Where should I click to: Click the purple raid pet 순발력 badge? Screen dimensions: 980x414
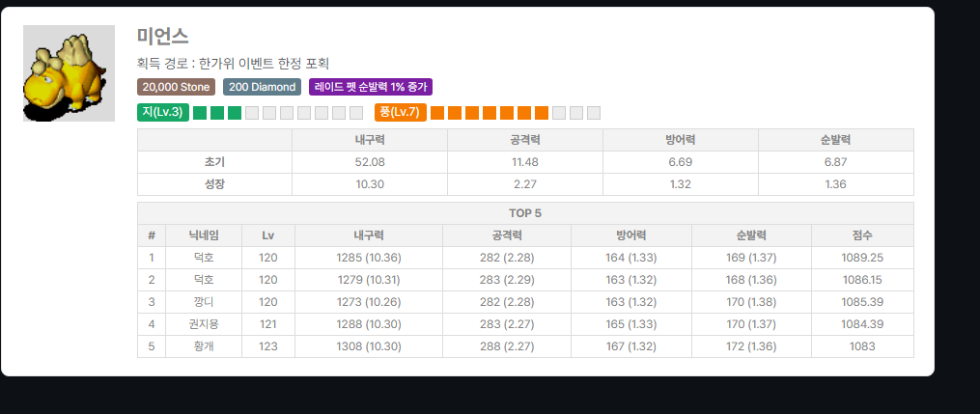(371, 87)
